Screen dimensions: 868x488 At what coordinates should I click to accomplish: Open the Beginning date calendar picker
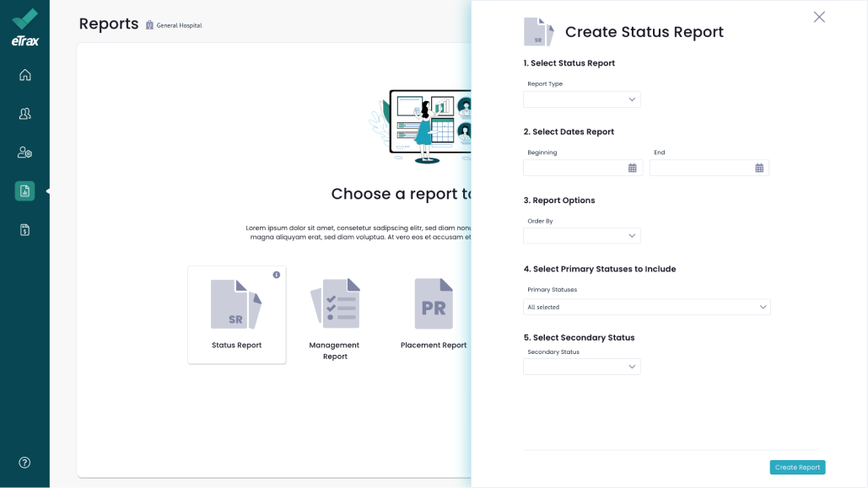(x=633, y=169)
